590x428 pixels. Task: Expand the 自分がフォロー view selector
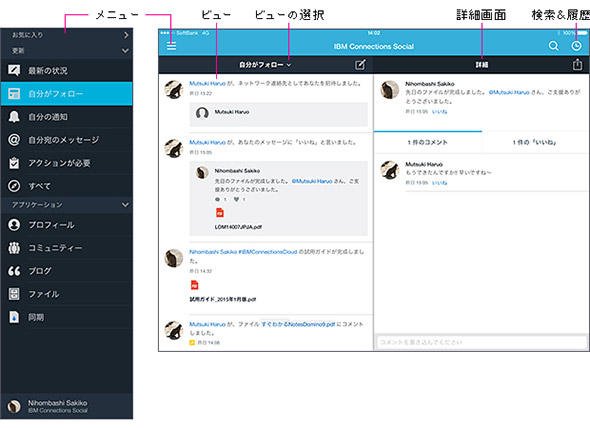tap(265, 65)
